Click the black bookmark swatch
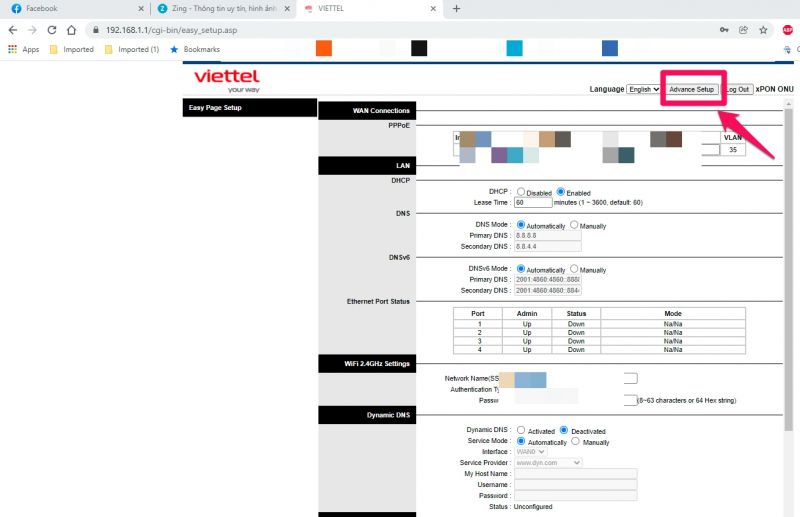Screen dimensions: 800x517 tap(419, 48)
